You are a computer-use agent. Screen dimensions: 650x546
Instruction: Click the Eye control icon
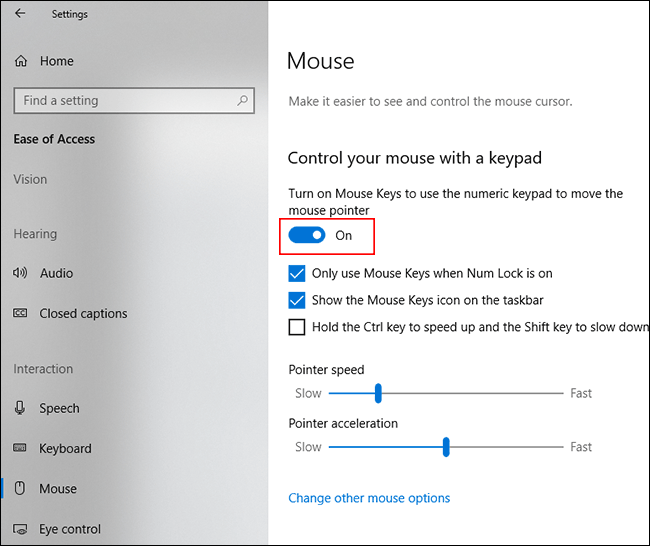tap(20, 529)
